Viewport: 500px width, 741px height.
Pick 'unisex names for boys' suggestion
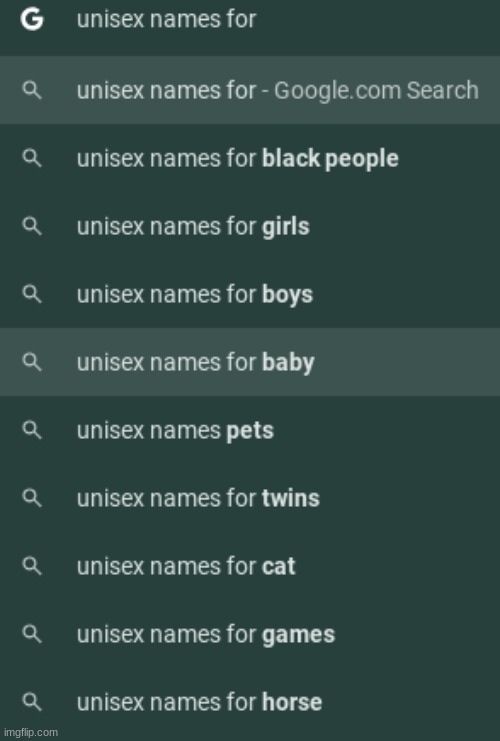click(250, 294)
